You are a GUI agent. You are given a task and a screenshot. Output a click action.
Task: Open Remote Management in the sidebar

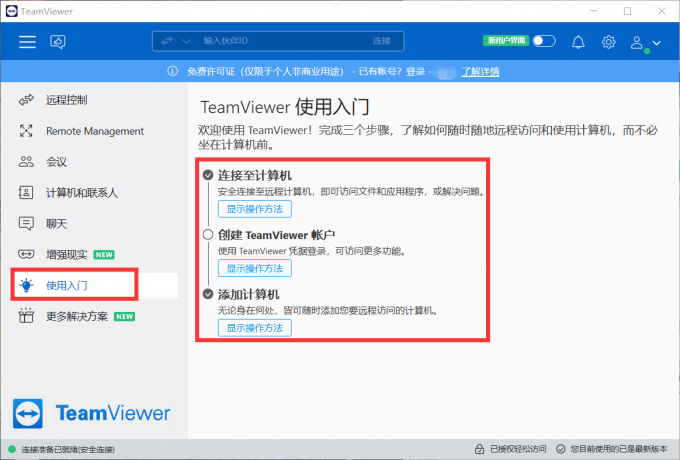point(95,131)
